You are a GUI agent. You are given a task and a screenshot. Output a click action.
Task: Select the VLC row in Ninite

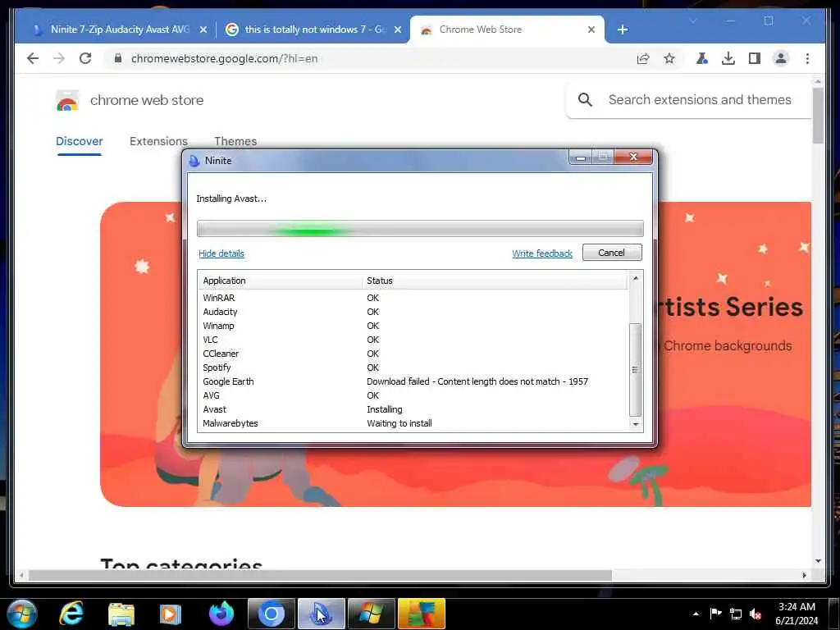coord(413,340)
